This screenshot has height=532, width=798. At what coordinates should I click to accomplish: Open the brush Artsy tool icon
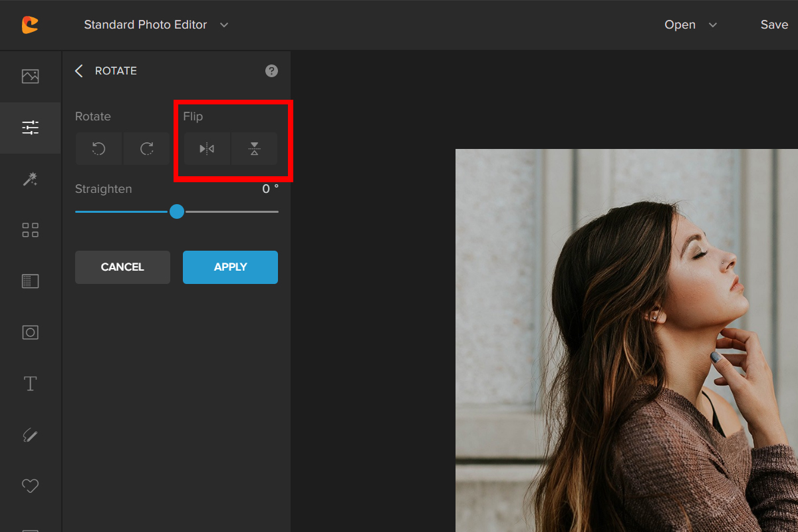[x=30, y=436]
